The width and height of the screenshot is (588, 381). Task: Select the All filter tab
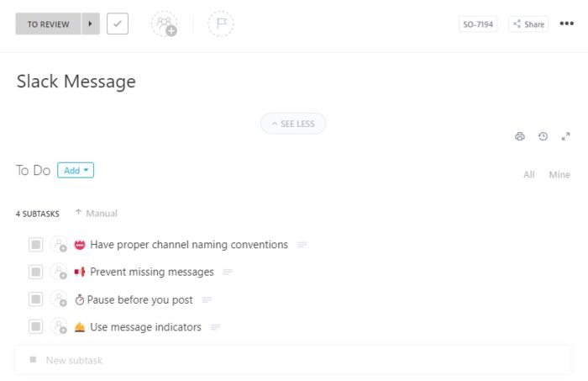click(x=529, y=175)
